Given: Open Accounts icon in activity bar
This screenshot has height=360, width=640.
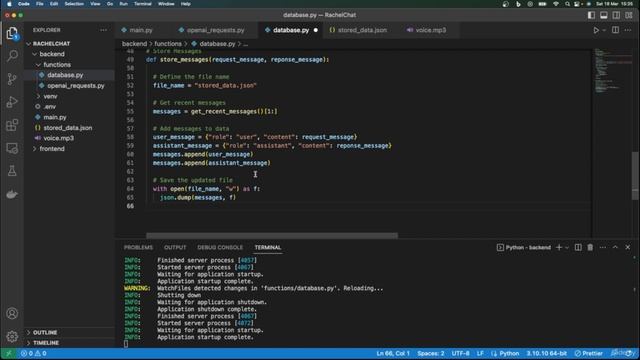Looking at the screenshot, I should coord(12,313).
